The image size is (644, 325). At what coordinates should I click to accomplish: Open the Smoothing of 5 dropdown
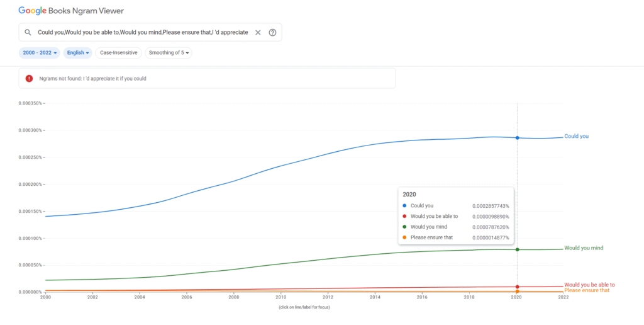pyautogui.click(x=169, y=53)
